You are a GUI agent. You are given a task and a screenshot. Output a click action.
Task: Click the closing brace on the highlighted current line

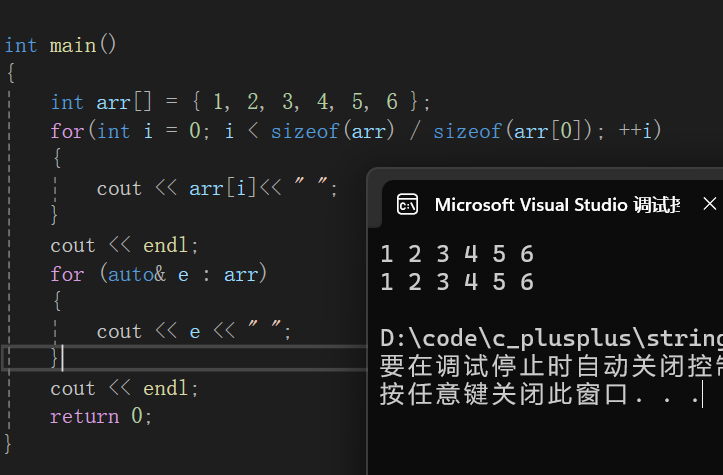[x=54, y=357]
